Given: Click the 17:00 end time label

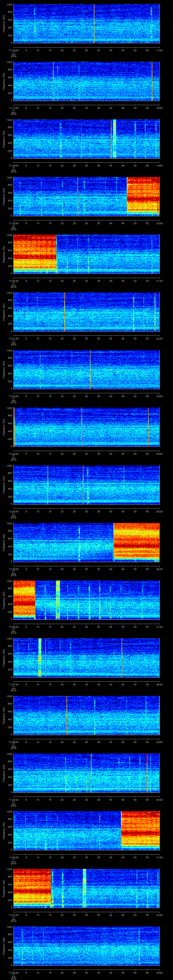Looking at the screenshot, I should (x=159, y=50).
